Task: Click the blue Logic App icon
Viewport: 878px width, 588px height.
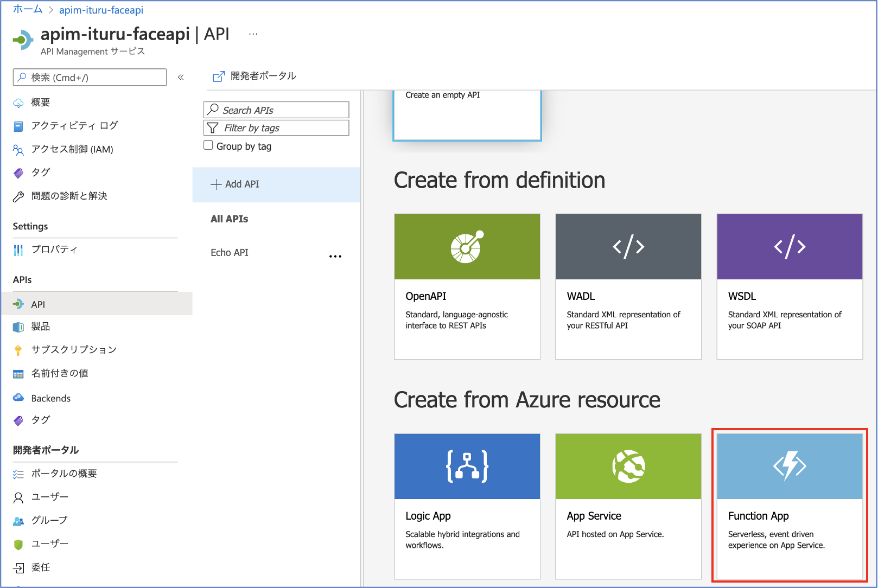Action: coord(467,466)
